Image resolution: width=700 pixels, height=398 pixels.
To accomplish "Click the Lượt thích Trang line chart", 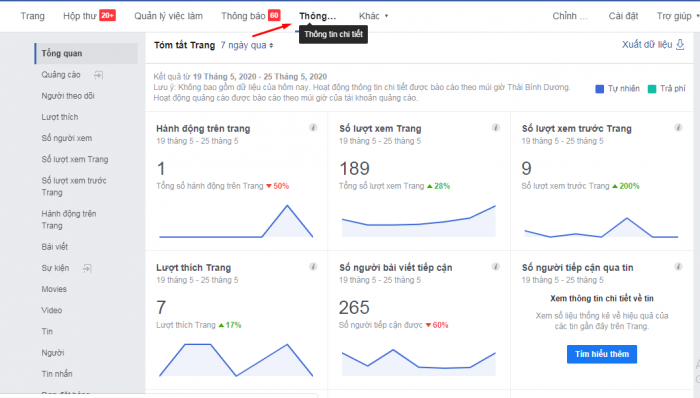I will [x=236, y=360].
